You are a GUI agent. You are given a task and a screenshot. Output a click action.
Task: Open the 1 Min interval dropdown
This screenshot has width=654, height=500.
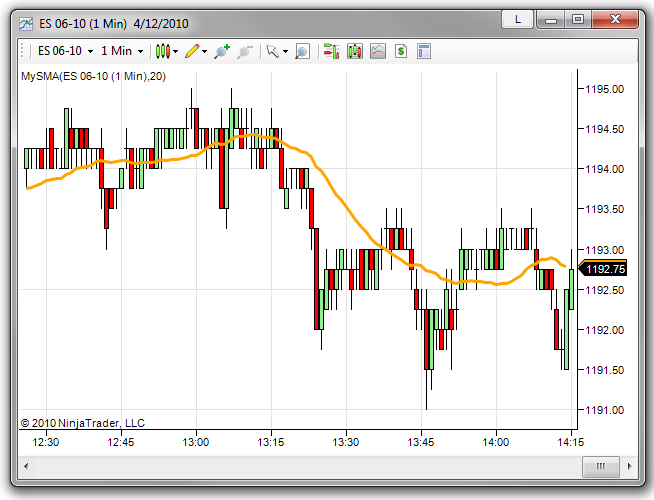coord(122,51)
